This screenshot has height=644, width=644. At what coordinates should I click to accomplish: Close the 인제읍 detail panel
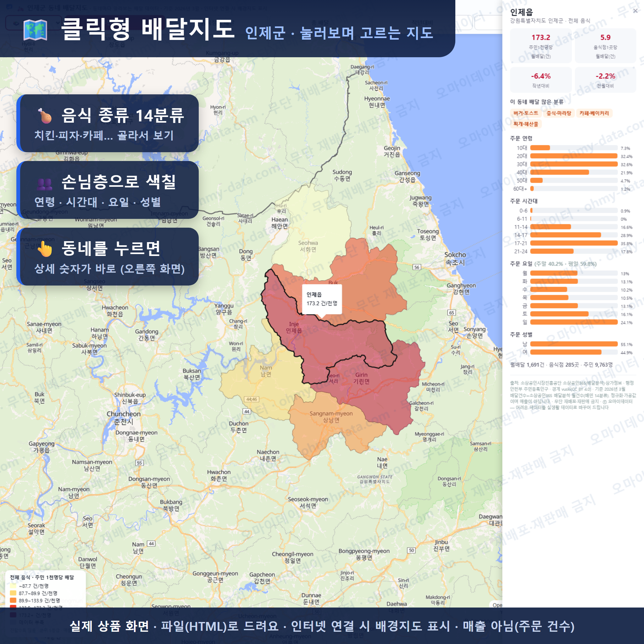click(635, 11)
